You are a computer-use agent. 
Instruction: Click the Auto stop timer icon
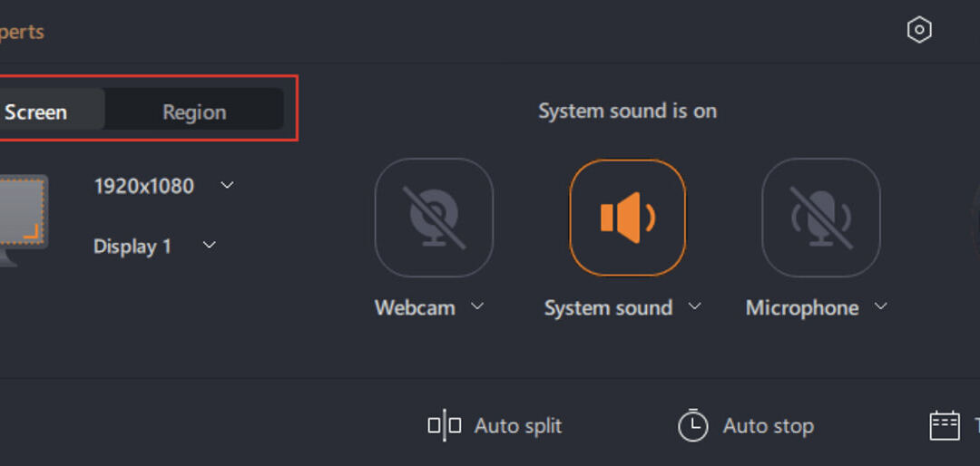(x=692, y=425)
